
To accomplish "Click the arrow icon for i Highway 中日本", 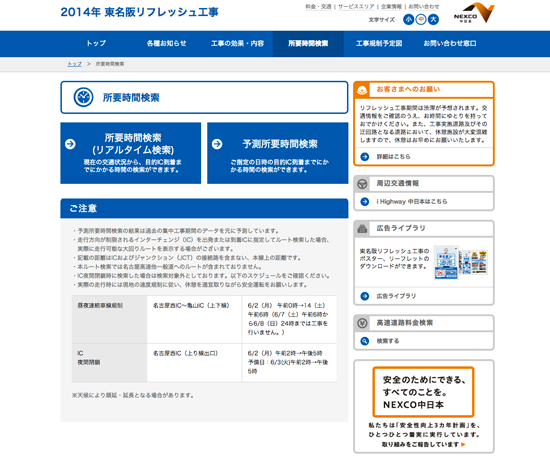I will 365,202.
